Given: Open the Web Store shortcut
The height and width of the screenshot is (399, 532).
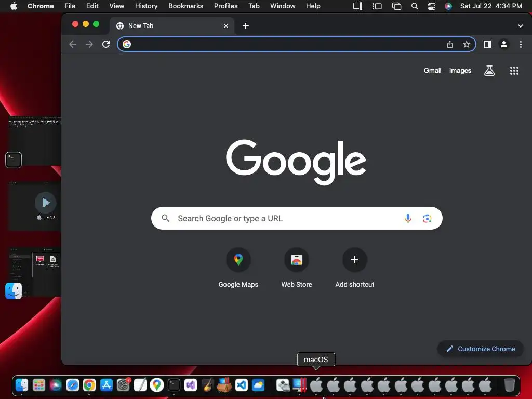Looking at the screenshot, I should [x=297, y=268].
